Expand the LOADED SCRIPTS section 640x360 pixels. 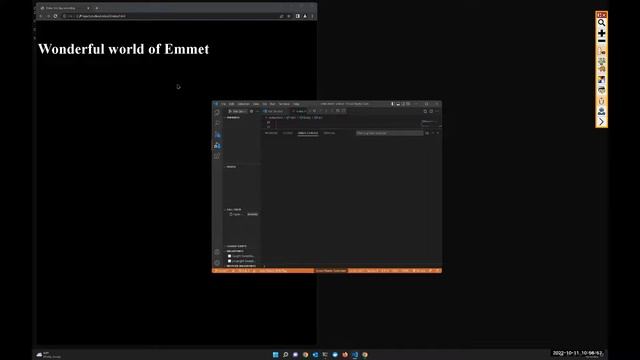click(x=236, y=246)
